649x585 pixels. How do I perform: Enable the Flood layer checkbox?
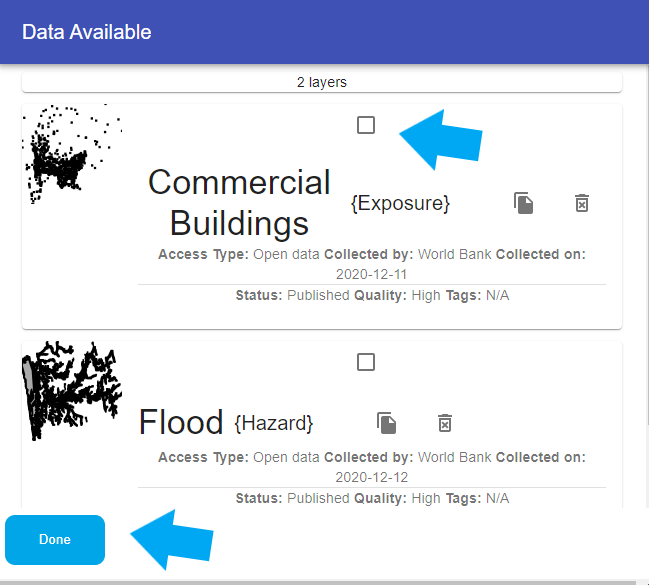[x=366, y=361]
